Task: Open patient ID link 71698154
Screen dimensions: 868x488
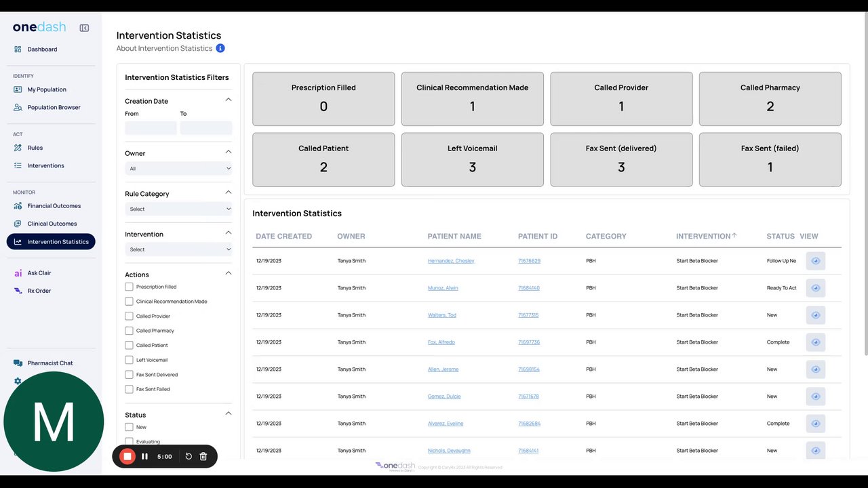Action: pyautogui.click(x=529, y=369)
